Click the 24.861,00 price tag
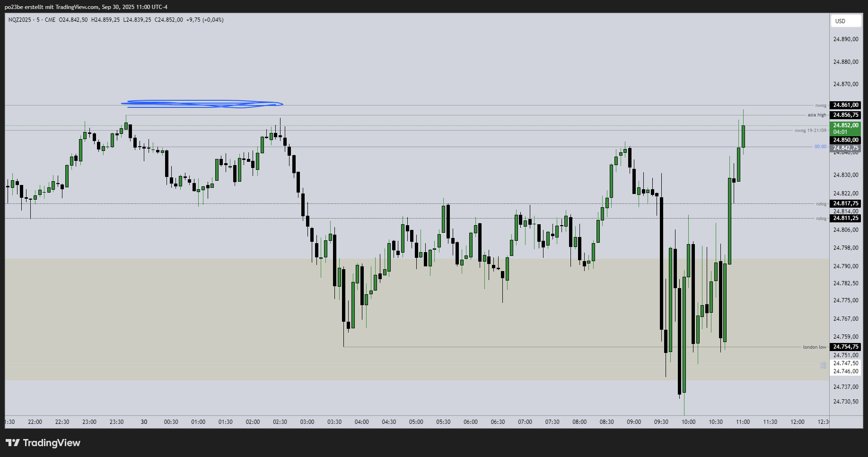 tap(845, 105)
